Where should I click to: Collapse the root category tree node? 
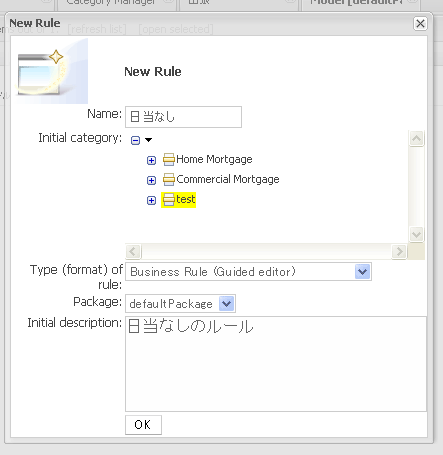click(135, 140)
